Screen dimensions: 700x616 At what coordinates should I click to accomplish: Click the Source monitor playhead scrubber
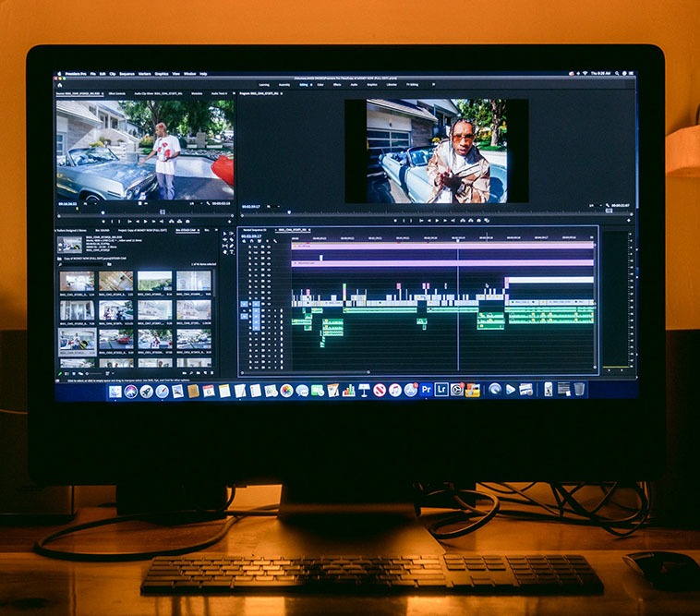[103, 212]
